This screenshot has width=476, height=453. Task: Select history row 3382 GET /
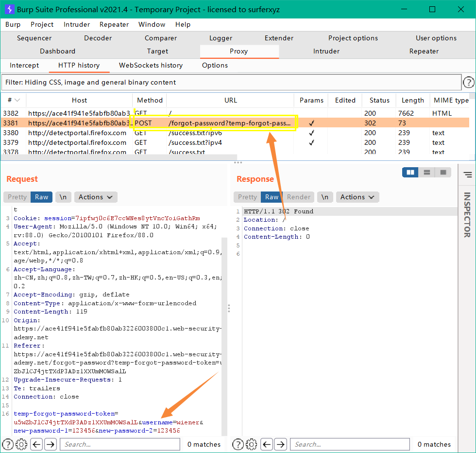[x=235, y=113]
